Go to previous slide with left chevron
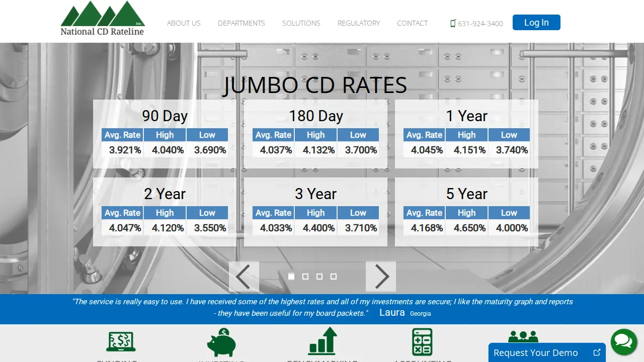Viewport: 644px width, 362px height. coord(244,277)
